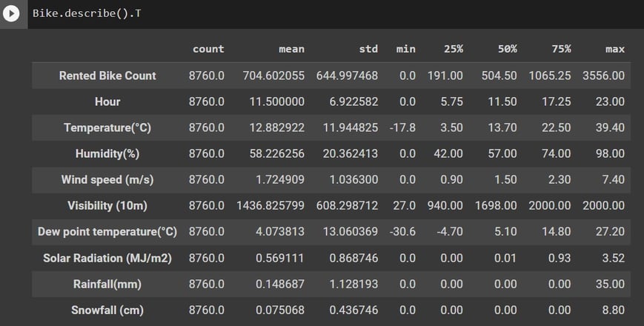The image size is (644, 326).
Task: Select the Visibility min value 27.0
Action: (404, 206)
